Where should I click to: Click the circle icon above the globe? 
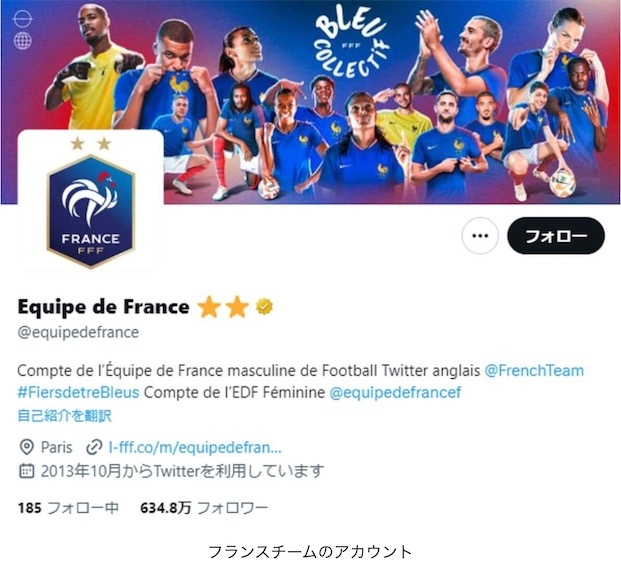pyautogui.click(x=23, y=18)
